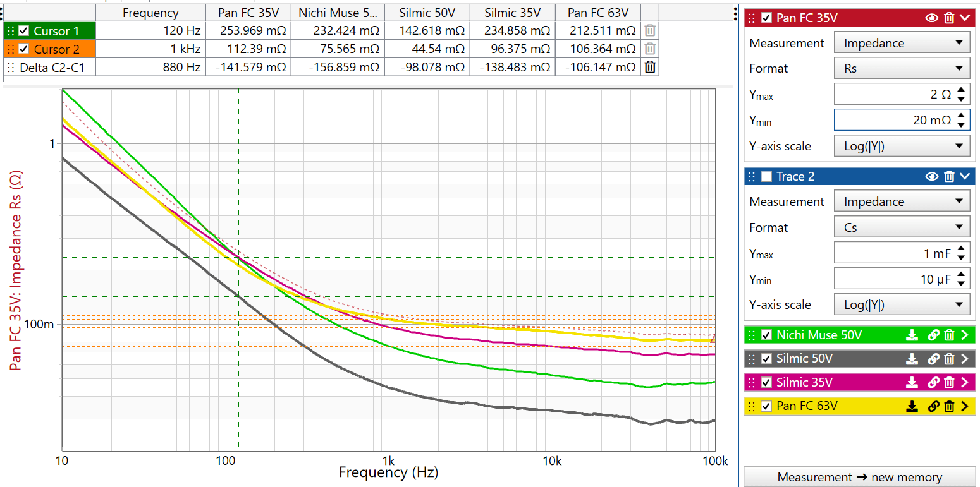Viewport: 980px width, 487px height.
Task: Uncheck Silmic 50V memory checkbox
Action: pyautogui.click(x=766, y=359)
